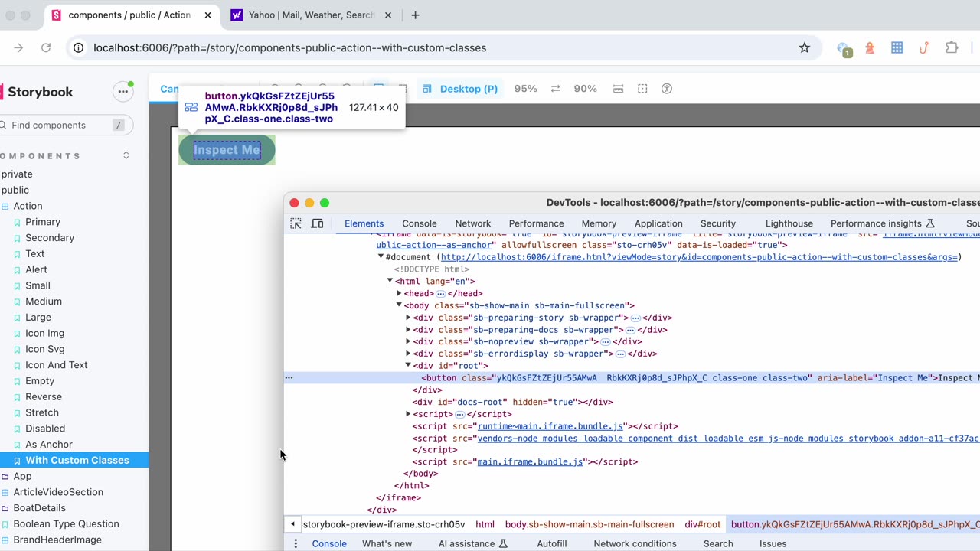View site information icon in address bar
Image resolution: width=980 pixels, height=551 pixels.
coord(78,47)
